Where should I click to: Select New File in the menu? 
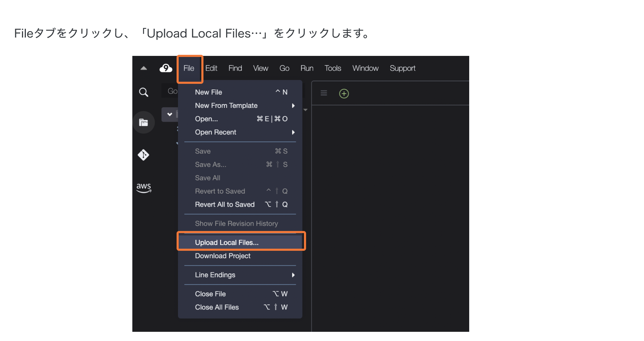209,92
